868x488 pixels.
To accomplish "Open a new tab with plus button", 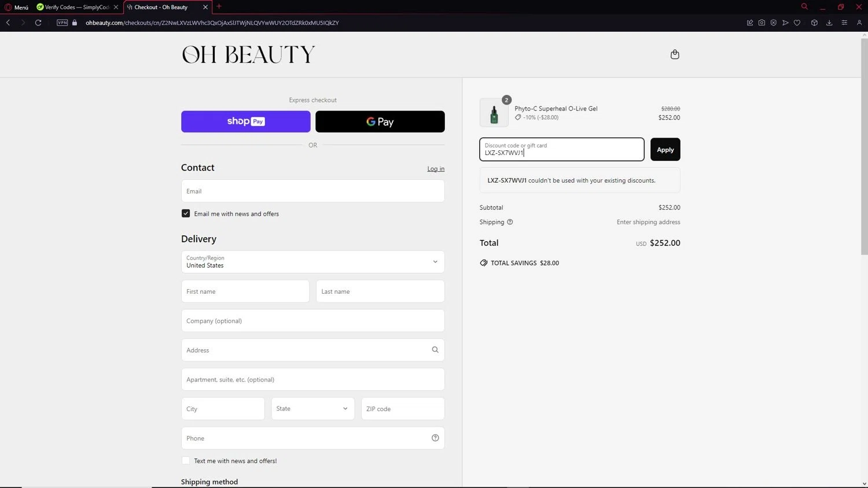I will click(x=219, y=7).
